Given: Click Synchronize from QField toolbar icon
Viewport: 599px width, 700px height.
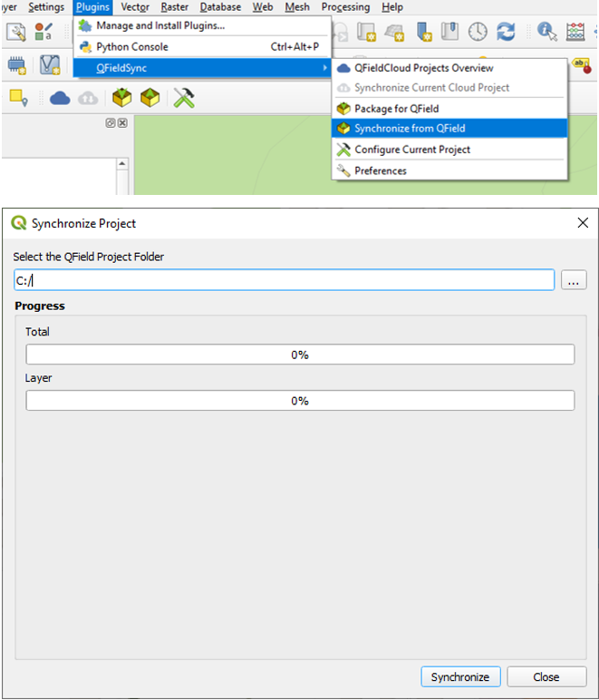Looking at the screenshot, I should [x=150, y=97].
